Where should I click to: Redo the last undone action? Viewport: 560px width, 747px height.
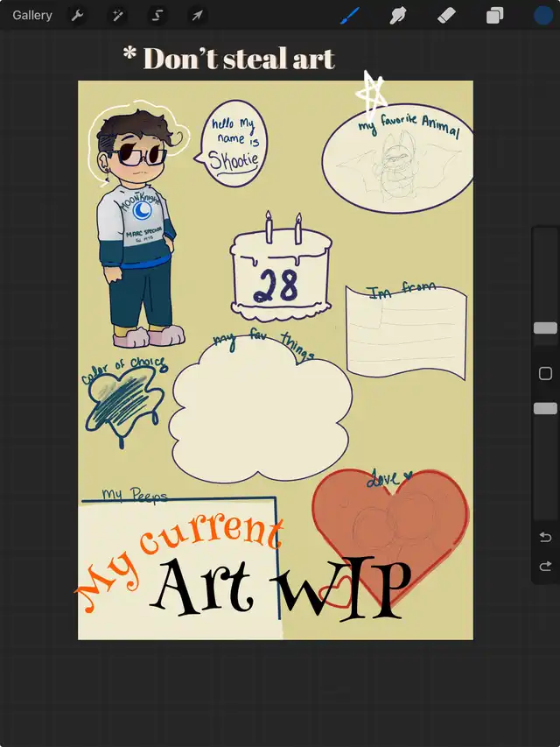[x=545, y=567]
